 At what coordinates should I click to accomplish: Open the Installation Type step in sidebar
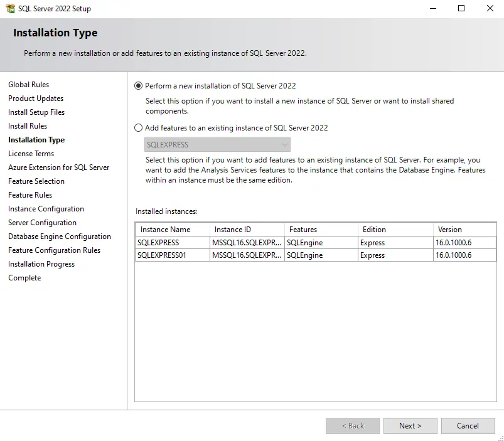(x=36, y=139)
